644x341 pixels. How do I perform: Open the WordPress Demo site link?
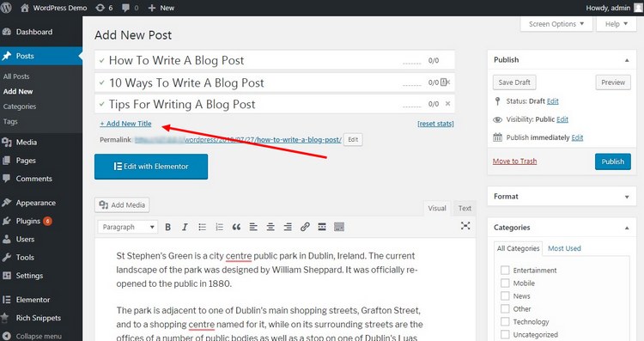pyautogui.click(x=54, y=8)
